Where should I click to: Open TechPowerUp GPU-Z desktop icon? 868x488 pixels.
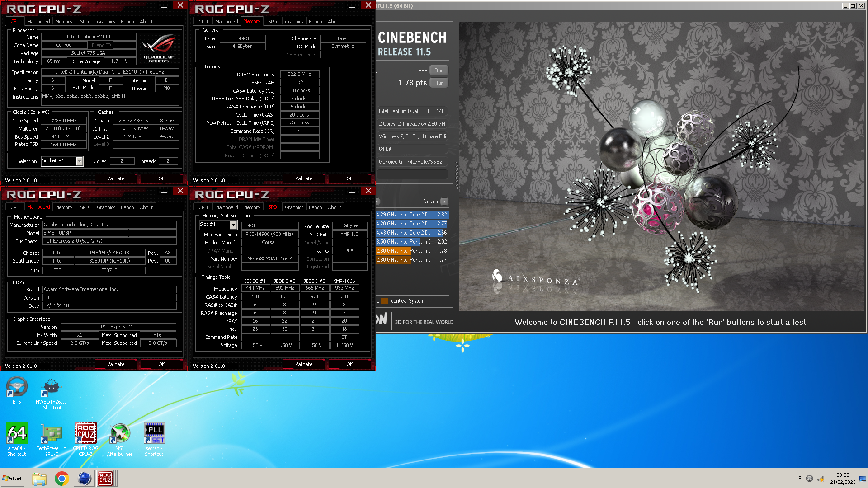pos(51,439)
